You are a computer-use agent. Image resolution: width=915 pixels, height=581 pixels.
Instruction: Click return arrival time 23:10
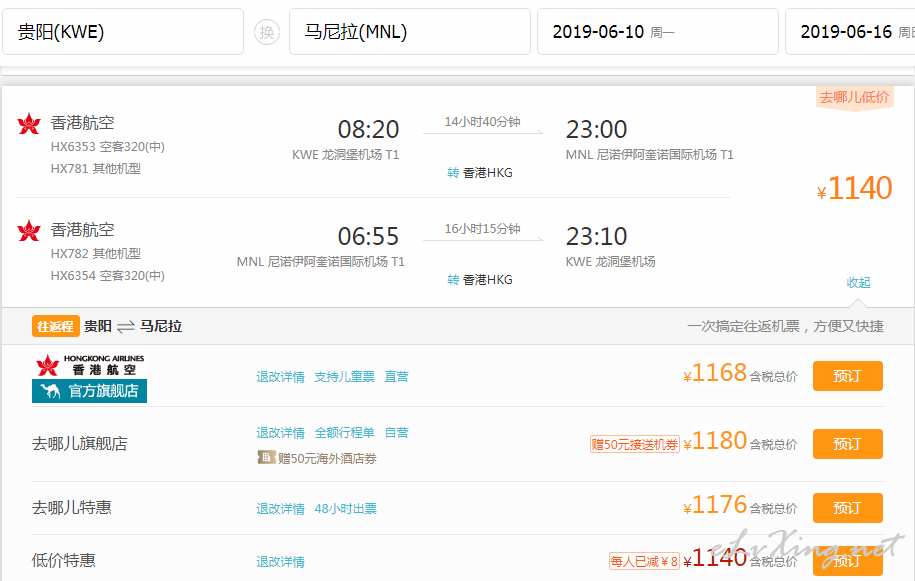[x=596, y=236]
